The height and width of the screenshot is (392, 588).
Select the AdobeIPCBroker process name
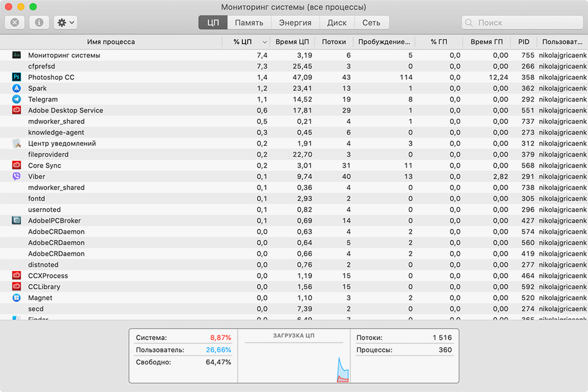click(x=55, y=221)
